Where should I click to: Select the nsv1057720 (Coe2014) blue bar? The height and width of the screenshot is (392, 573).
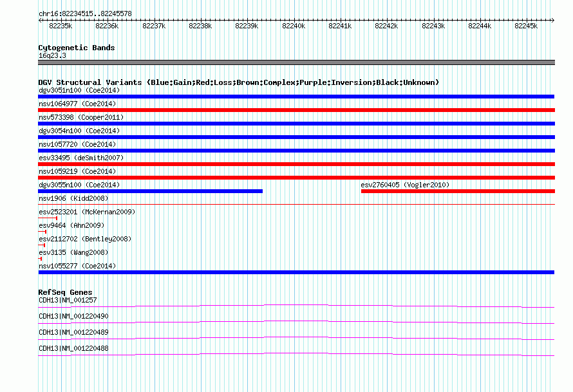click(296, 151)
